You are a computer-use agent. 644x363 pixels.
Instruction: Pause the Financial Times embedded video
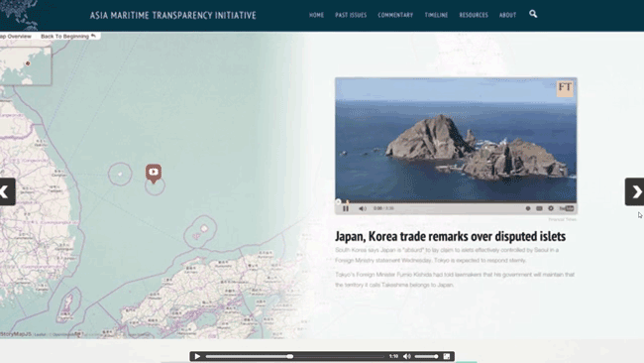click(346, 208)
